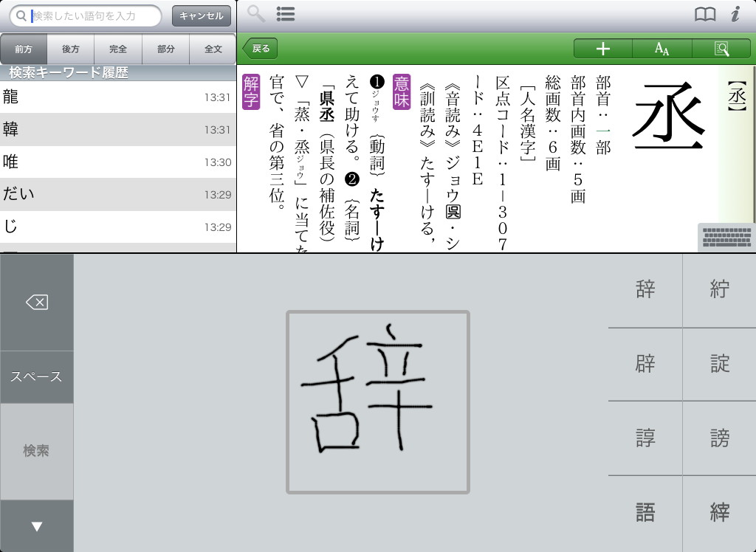This screenshot has width=756, height=552.
Task: Select 前方 prefix match mode
Action: tap(24, 49)
